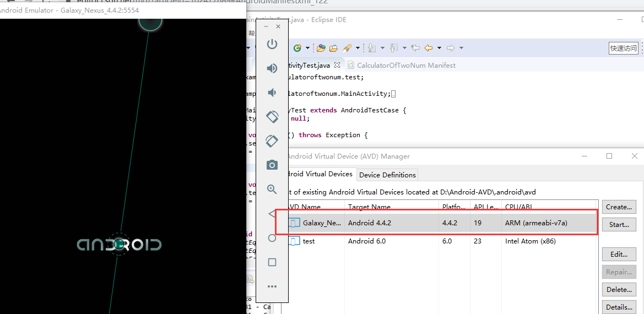This screenshot has width=644, height=314.
Task: Click the Edit... button in AVD Manager
Action: click(x=619, y=254)
